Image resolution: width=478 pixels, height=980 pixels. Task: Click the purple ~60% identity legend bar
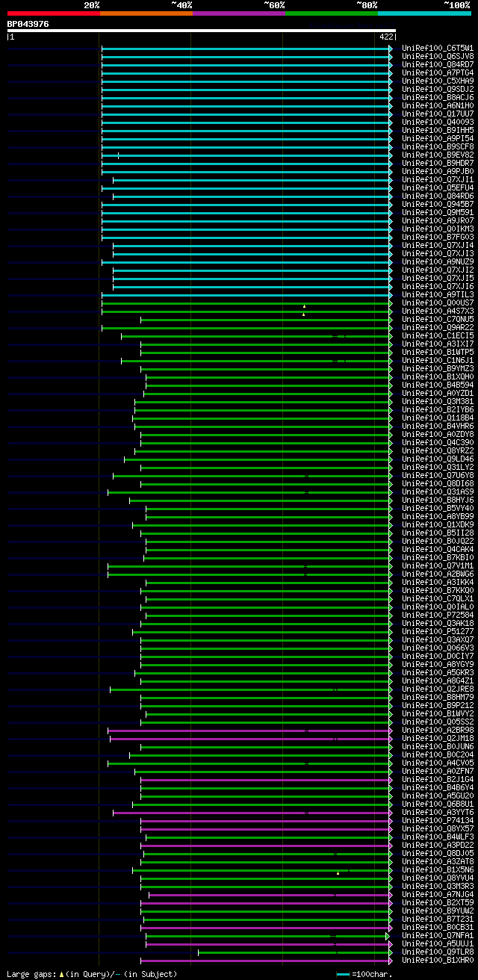click(x=239, y=13)
